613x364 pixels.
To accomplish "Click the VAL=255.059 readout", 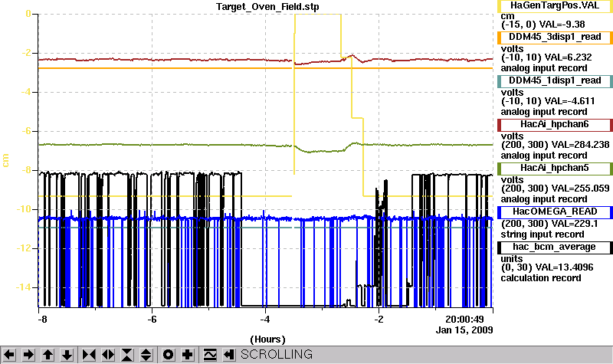I will tap(580, 189).
